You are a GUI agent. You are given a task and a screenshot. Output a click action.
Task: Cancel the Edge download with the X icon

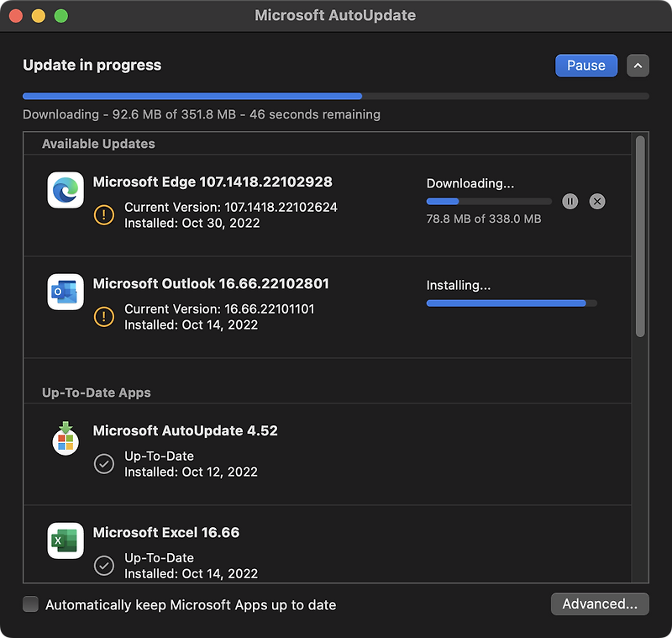597,201
